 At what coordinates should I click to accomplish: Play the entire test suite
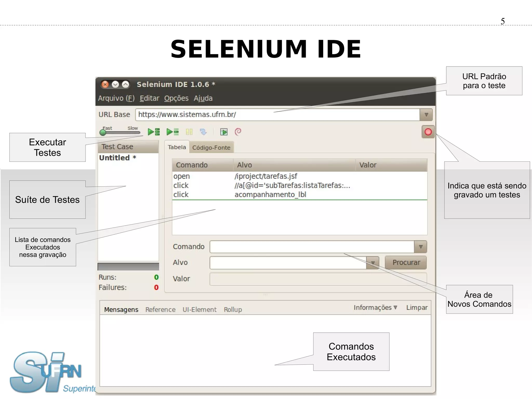coord(154,132)
